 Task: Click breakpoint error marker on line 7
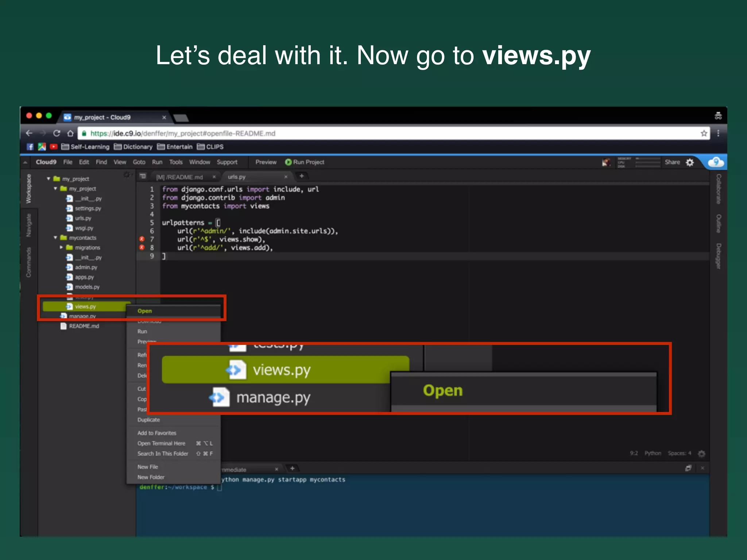[x=142, y=239]
